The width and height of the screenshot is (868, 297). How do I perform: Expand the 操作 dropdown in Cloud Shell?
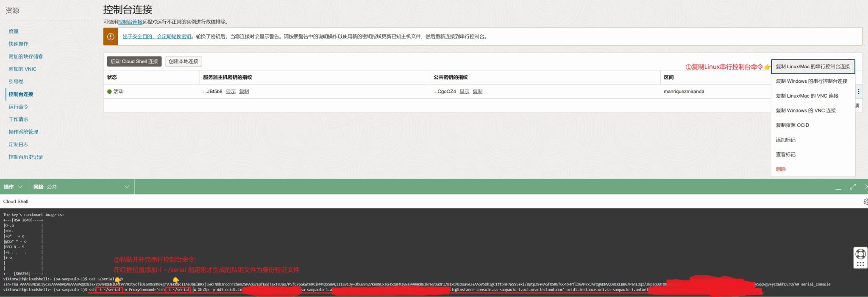(x=13, y=187)
